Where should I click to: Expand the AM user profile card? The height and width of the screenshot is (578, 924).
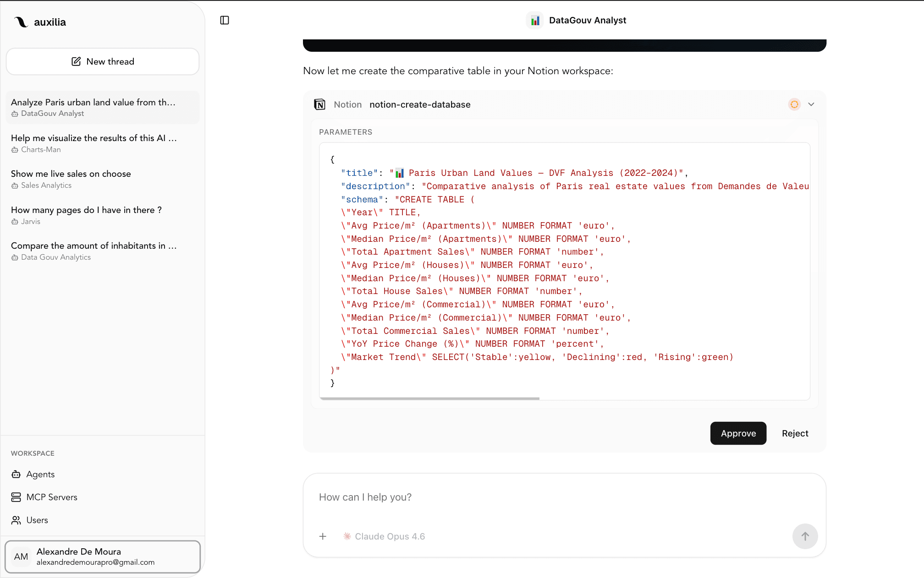point(103,557)
